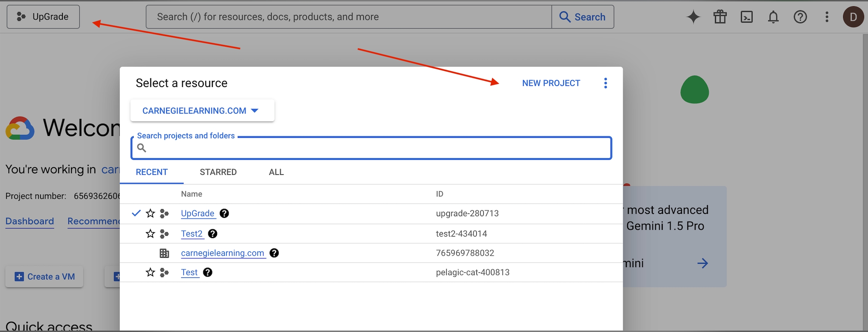Click the NEW PROJECT button
This screenshot has width=868, height=332.
point(551,83)
